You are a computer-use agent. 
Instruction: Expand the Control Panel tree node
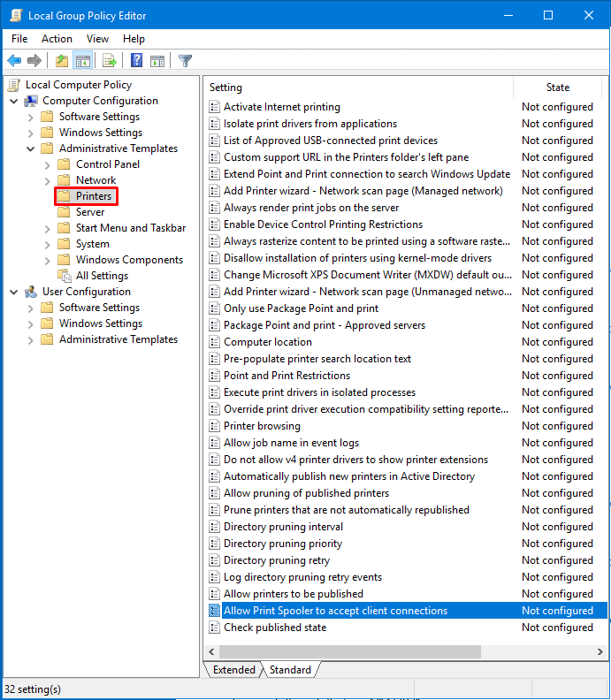(47, 164)
